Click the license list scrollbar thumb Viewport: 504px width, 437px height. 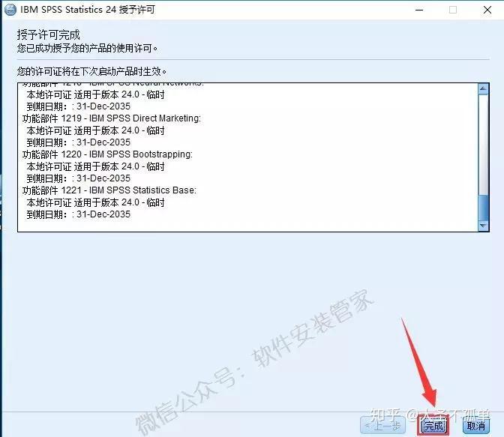[483, 207]
